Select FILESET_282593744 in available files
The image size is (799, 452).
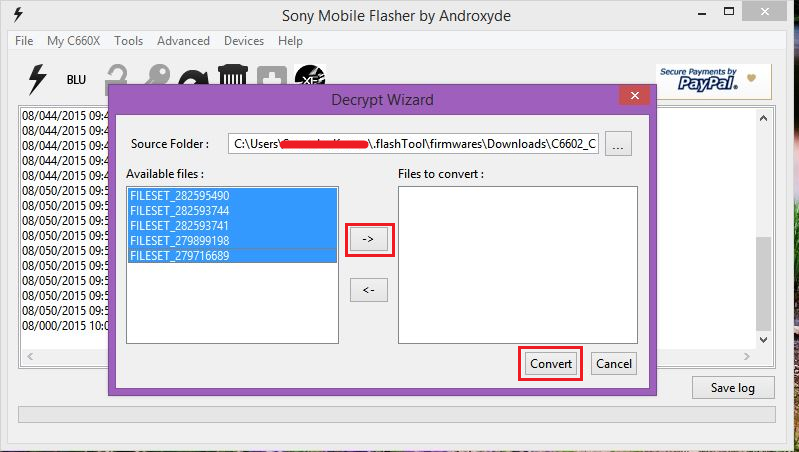click(232, 210)
